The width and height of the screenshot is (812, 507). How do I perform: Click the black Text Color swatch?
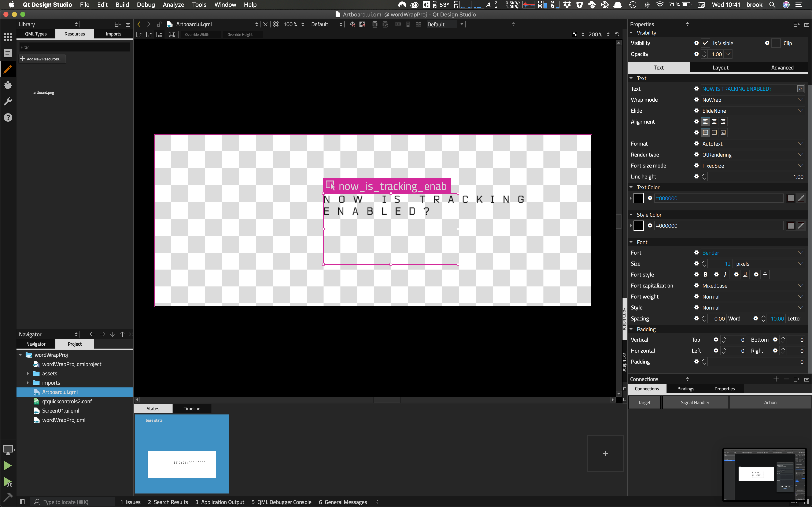pyautogui.click(x=638, y=198)
